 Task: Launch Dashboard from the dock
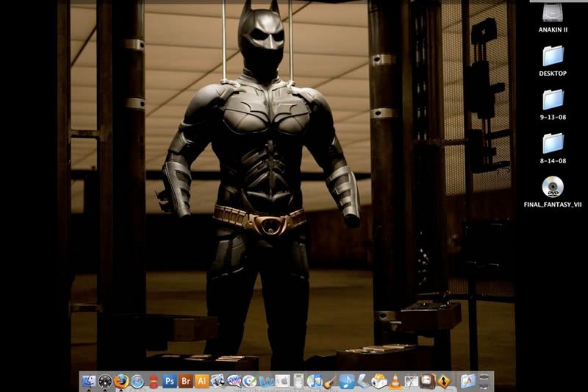coord(105,381)
